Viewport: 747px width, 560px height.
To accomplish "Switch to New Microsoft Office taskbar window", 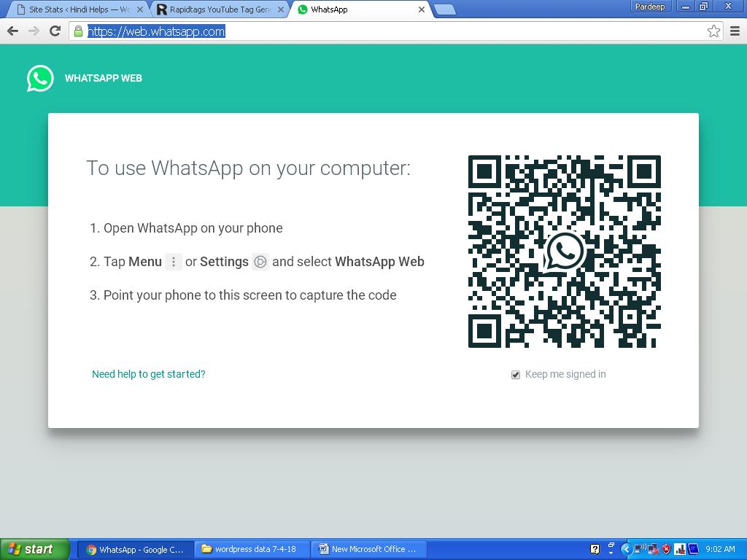I will coord(368,550).
